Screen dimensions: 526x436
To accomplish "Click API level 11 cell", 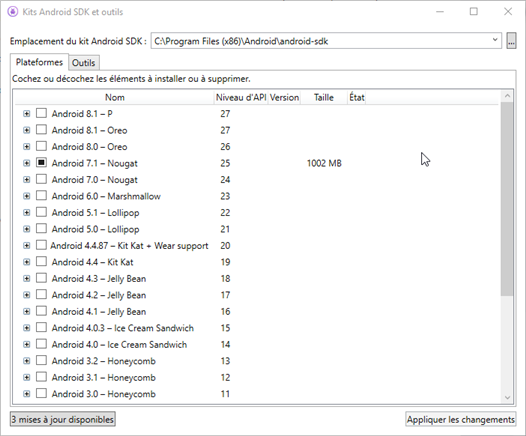I will tap(225, 394).
